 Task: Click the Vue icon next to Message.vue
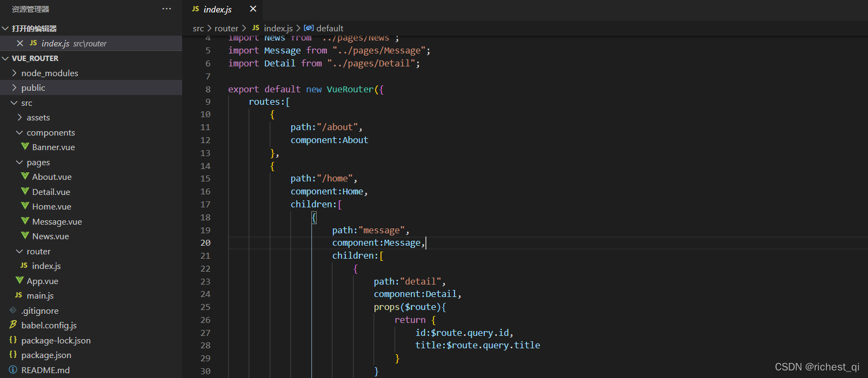coord(25,221)
